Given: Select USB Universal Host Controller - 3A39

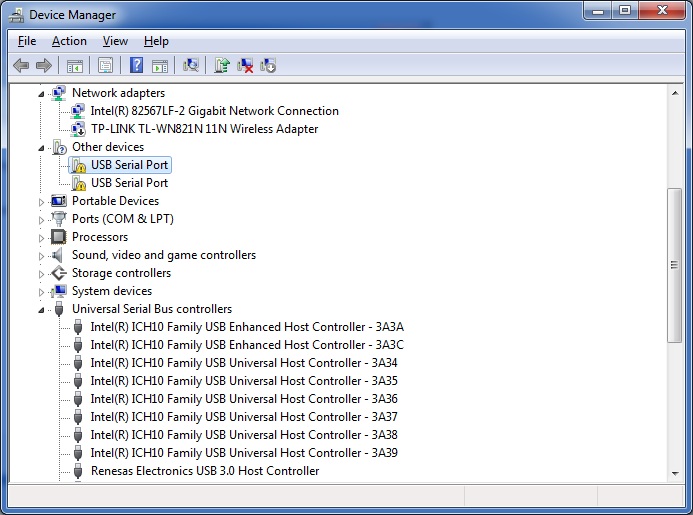Looking at the screenshot, I should point(244,453).
